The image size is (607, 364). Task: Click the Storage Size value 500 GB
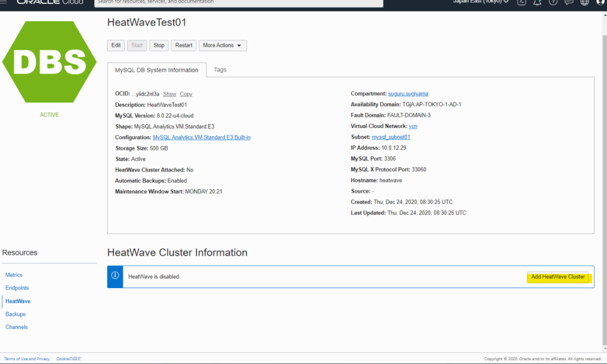tap(158, 148)
